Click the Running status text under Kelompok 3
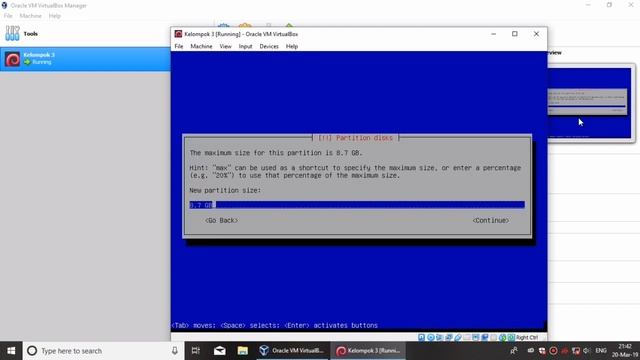The image size is (640, 360). pos(42,62)
